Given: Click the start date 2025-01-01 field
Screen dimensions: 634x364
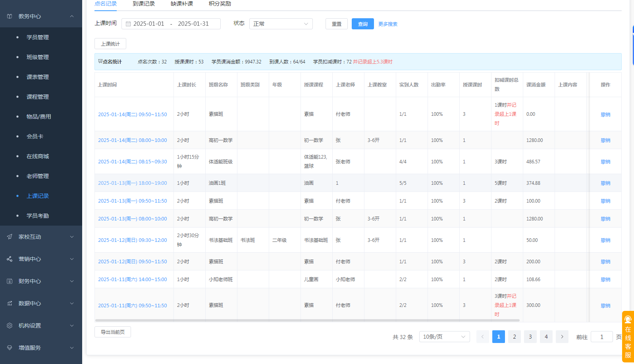Looking at the screenshot, I should (x=149, y=24).
